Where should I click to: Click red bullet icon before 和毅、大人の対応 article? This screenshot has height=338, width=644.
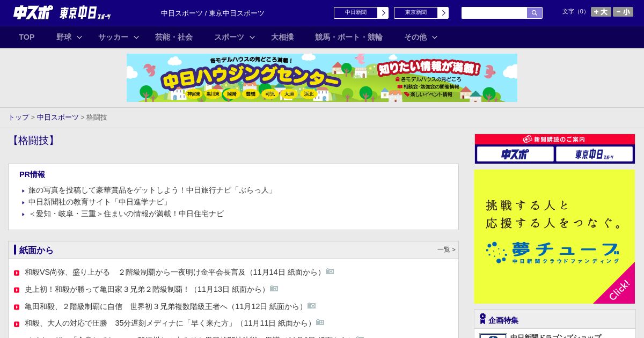(x=17, y=324)
